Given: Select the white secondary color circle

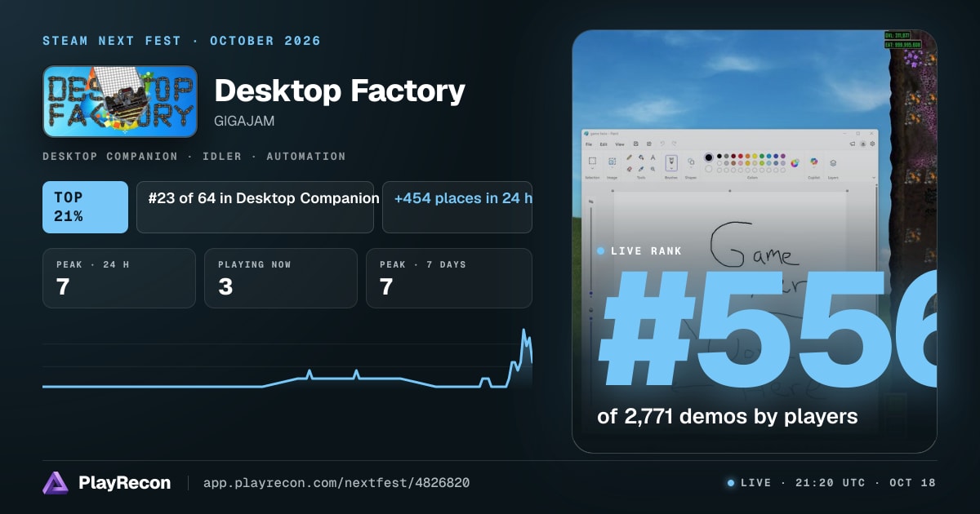Looking at the screenshot, I should [x=709, y=169].
